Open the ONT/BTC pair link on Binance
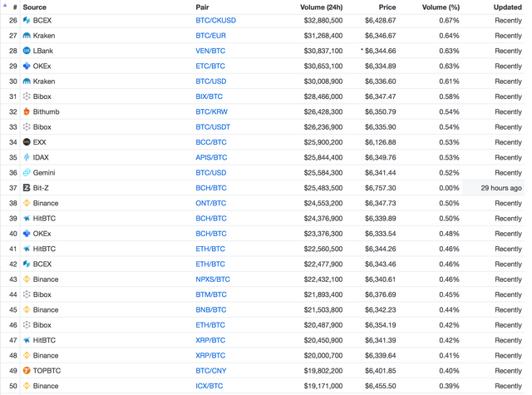The image size is (532, 395). coord(210,203)
